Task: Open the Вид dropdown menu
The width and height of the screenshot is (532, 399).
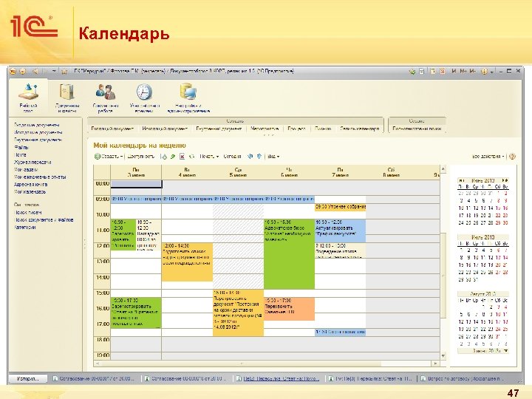Action: click(x=273, y=157)
